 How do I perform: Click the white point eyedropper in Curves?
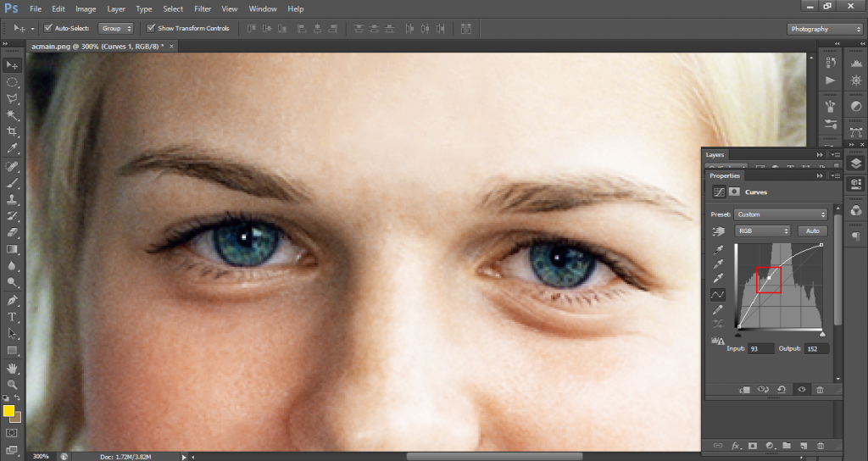pyautogui.click(x=718, y=278)
